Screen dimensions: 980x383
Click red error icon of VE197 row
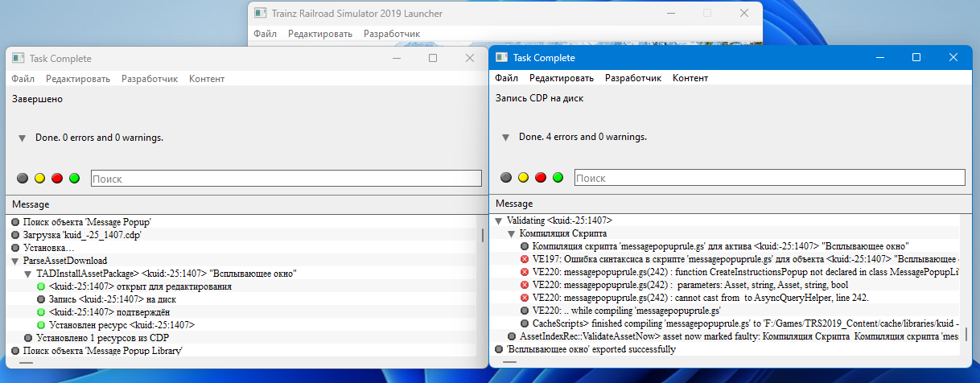coord(525,259)
